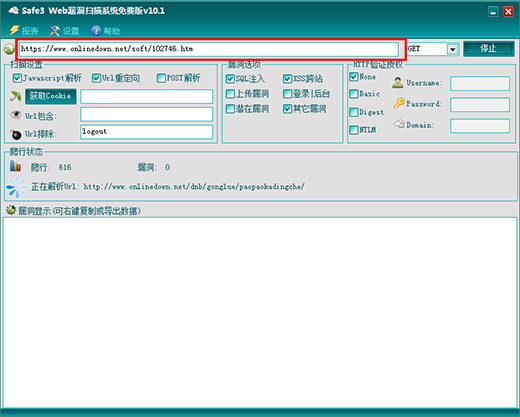
Task: Click the user icon beside Username
Action: tap(398, 83)
